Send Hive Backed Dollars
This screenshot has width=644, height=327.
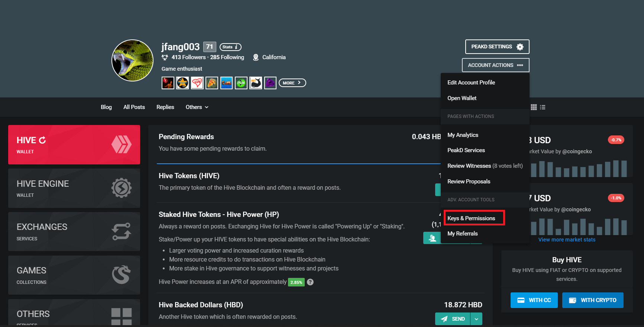click(453, 319)
